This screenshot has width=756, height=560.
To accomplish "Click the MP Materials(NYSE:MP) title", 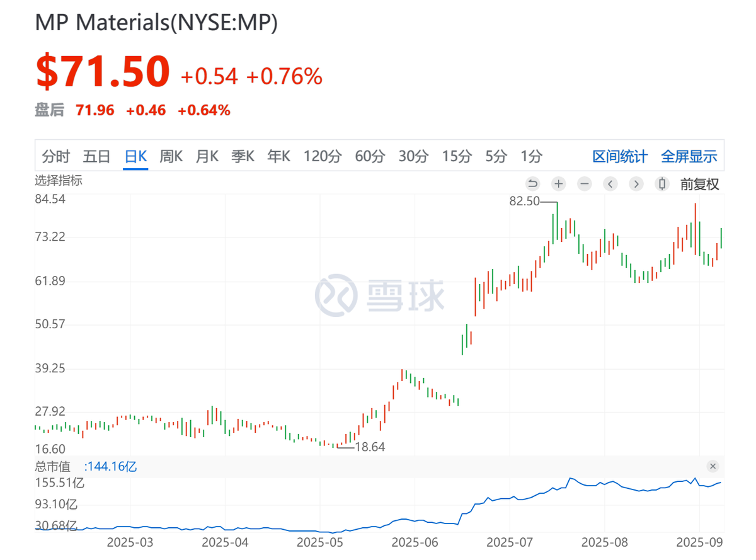I will pyautogui.click(x=156, y=22).
